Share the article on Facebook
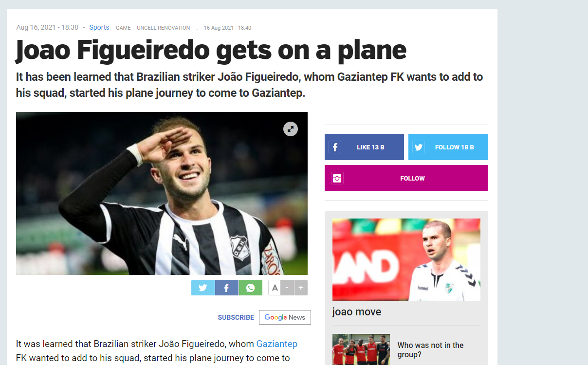 226,288
